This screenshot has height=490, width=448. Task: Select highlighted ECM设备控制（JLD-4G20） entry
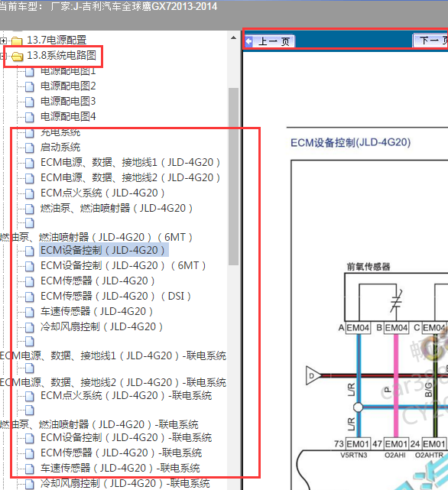(103, 250)
